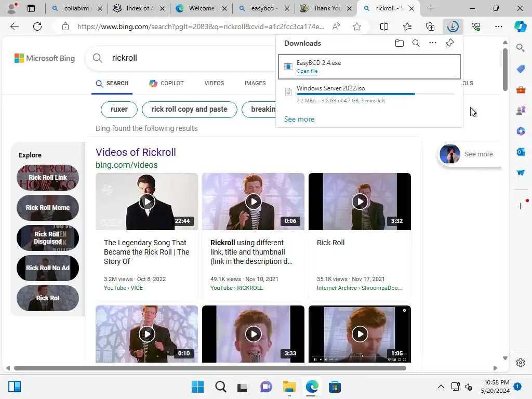Image resolution: width=532 pixels, height=399 pixels.
Task: Open sidebar Tools briefcase icon
Action: pyautogui.click(x=521, y=90)
